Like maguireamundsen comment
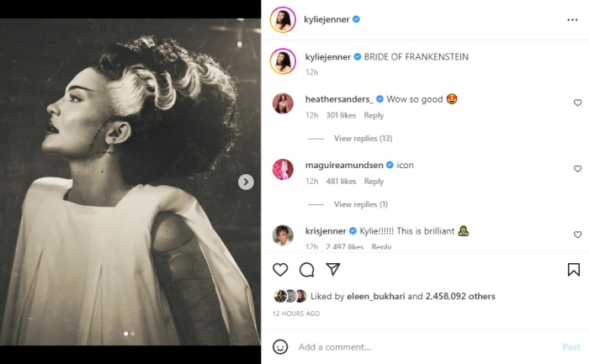Image resolution: width=589 pixels, height=364 pixels. tap(577, 169)
